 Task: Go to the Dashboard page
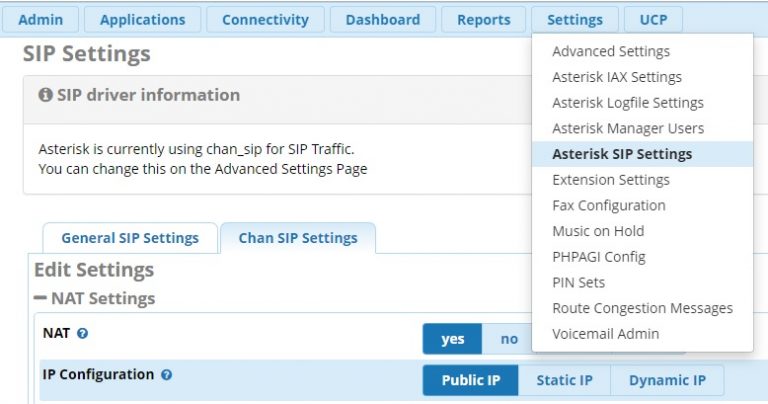[x=383, y=19]
